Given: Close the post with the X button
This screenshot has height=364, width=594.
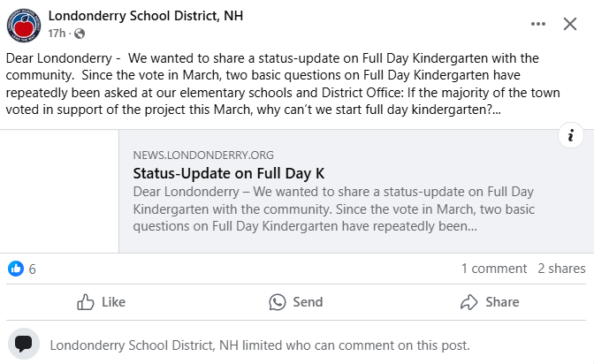Looking at the screenshot, I should pos(570,24).
